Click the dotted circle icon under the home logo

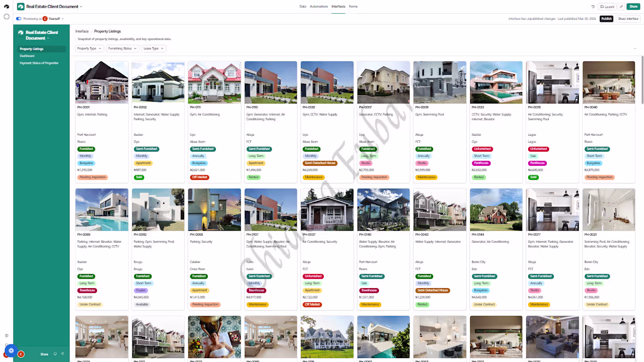pyautogui.click(x=6, y=16)
